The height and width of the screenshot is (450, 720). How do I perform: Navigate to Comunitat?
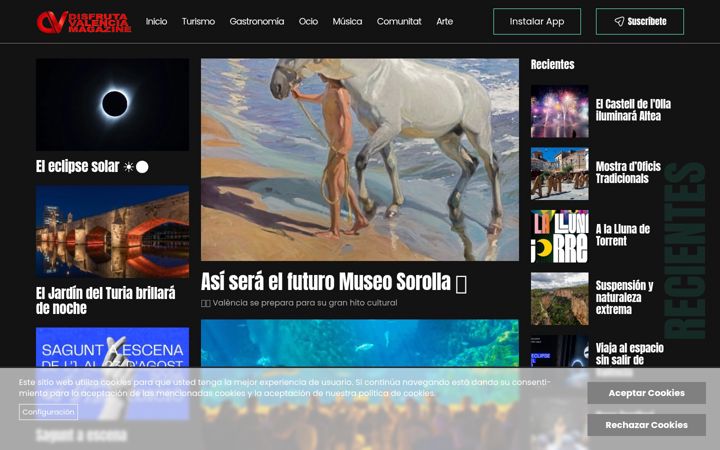click(399, 21)
